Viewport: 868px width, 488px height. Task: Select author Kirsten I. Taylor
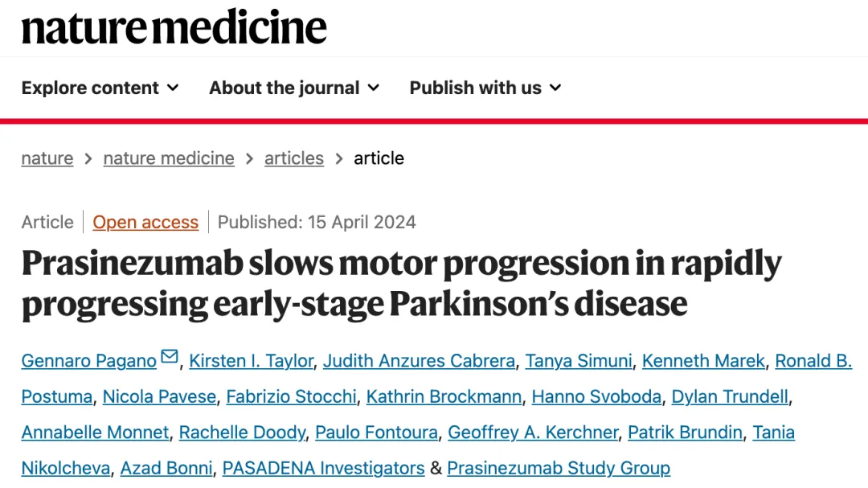click(x=251, y=361)
